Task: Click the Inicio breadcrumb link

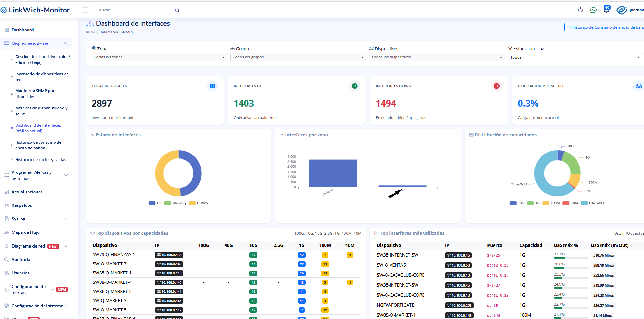Action: pyautogui.click(x=91, y=32)
